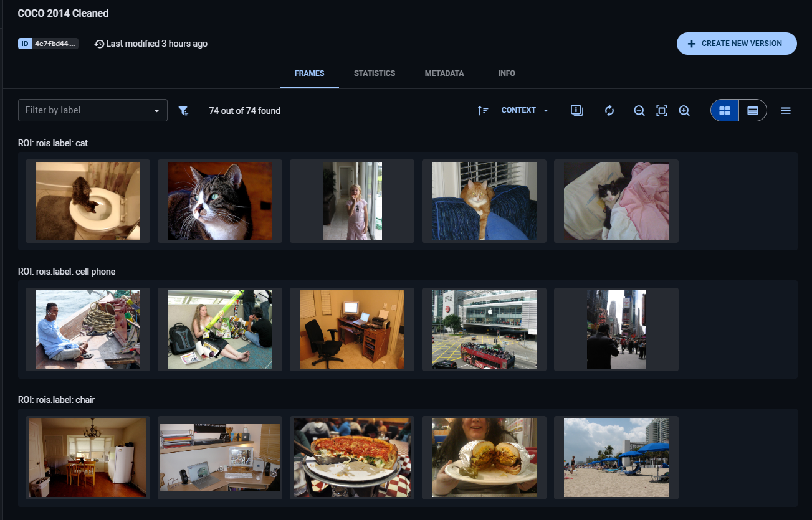The height and width of the screenshot is (520, 812).
Task: Enable grid view layout
Action: click(x=724, y=110)
